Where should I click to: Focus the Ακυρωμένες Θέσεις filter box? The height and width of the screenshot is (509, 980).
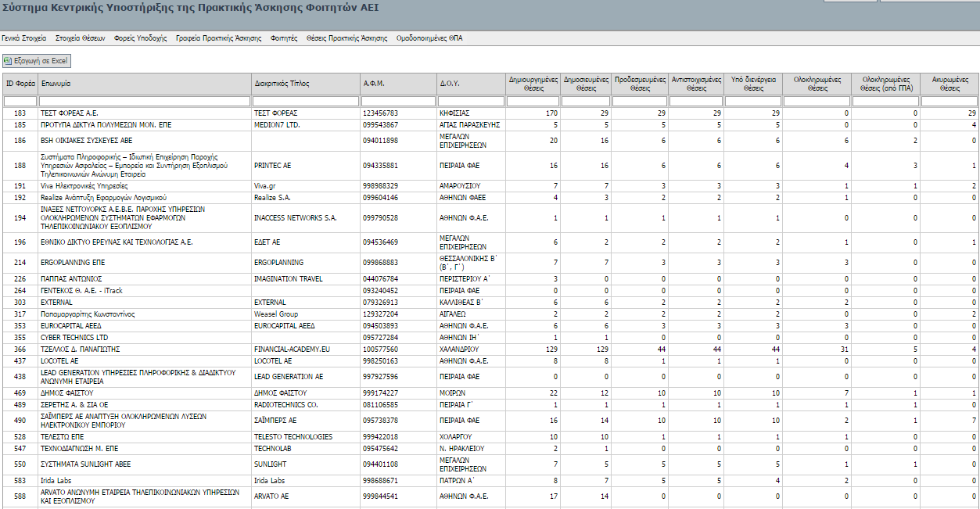click(949, 102)
